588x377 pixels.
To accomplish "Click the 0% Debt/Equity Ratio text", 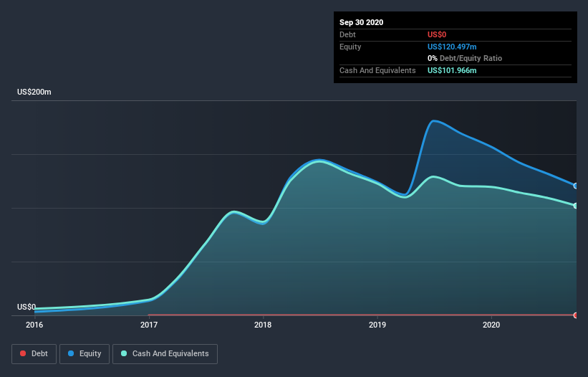I will coord(465,59).
